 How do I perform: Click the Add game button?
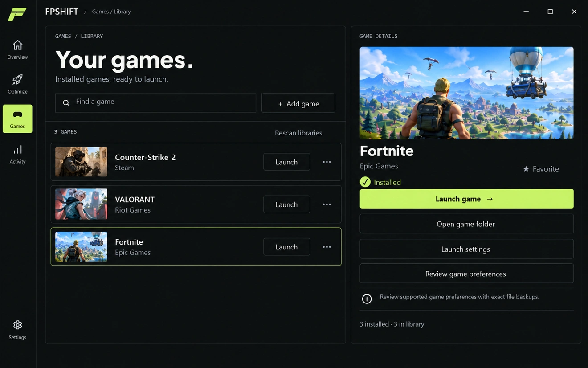pos(298,103)
